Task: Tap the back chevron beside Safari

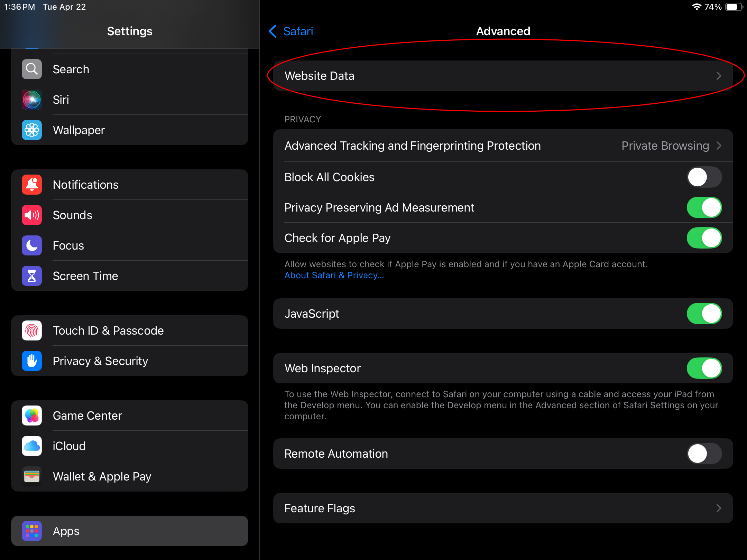Action: tap(273, 31)
